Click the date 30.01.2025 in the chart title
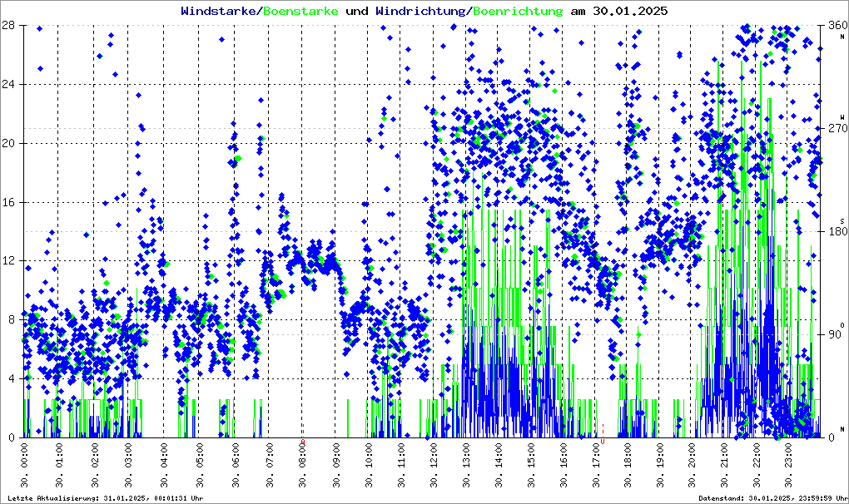This screenshot has width=849, height=504. (627, 12)
